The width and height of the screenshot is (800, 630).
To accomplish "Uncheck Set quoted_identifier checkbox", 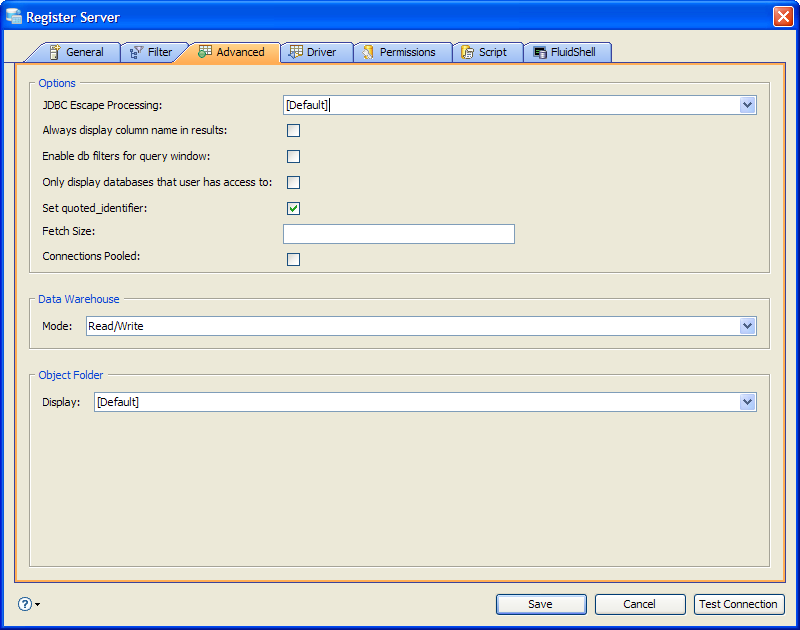I will (x=293, y=209).
